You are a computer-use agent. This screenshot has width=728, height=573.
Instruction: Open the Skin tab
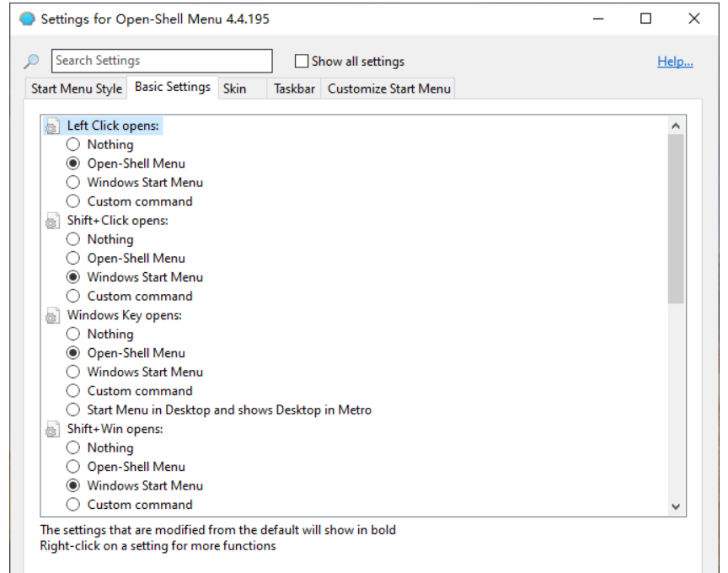[235, 88]
